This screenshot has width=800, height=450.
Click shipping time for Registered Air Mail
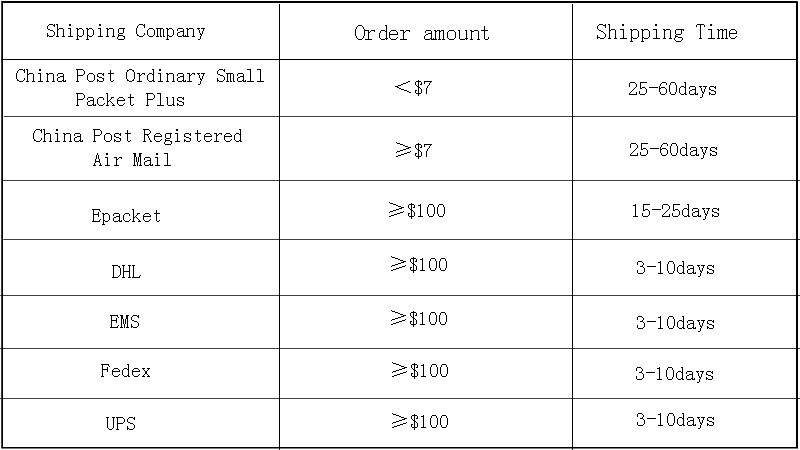point(672,150)
